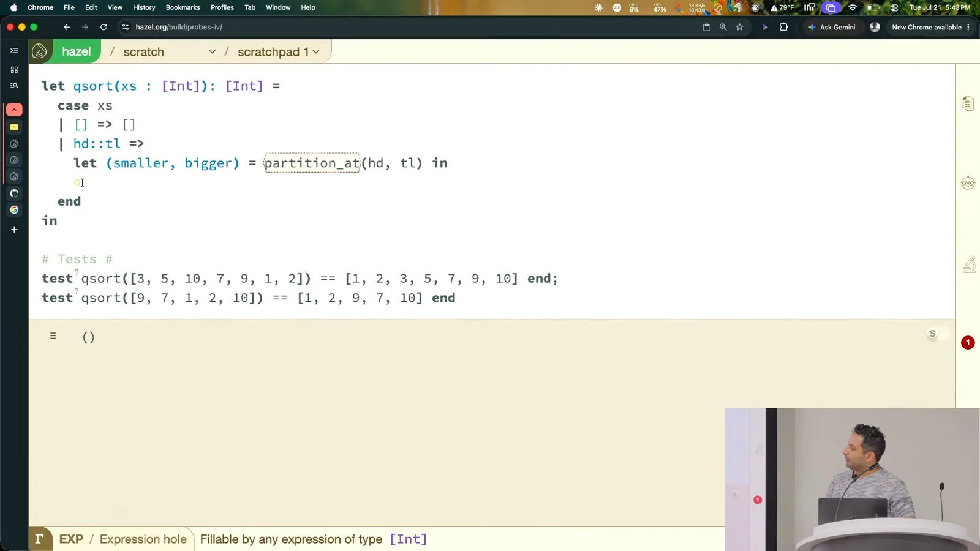Collapse the red tab group chevron

[14, 110]
